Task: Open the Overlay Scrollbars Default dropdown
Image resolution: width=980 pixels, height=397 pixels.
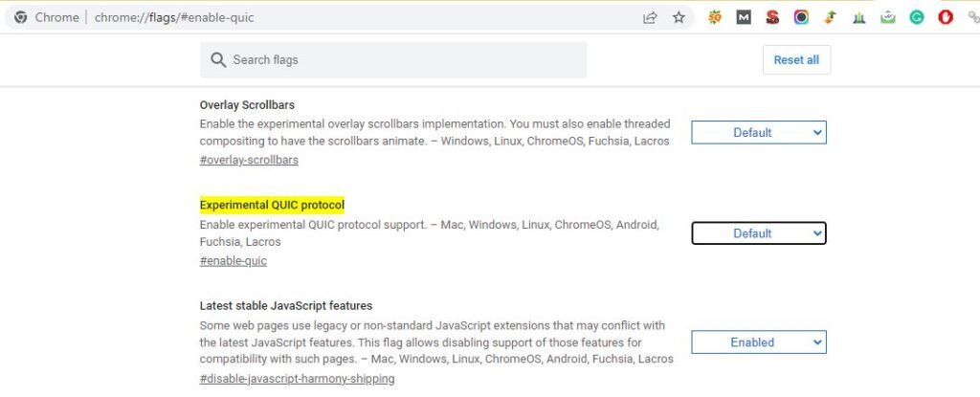Action: point(759,133)
